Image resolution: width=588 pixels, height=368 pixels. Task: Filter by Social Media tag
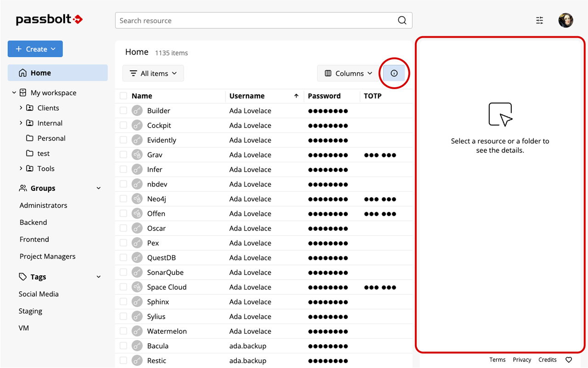pos(39,294)
